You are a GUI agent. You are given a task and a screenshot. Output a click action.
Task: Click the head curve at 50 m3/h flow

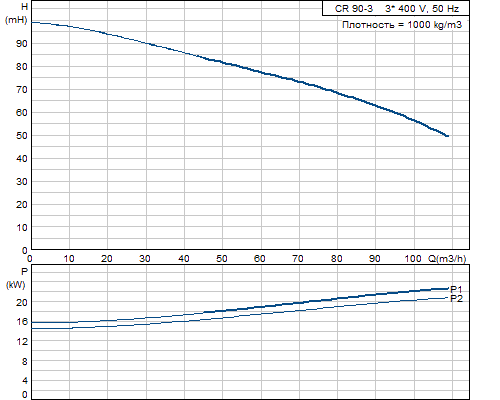(223, 62)
